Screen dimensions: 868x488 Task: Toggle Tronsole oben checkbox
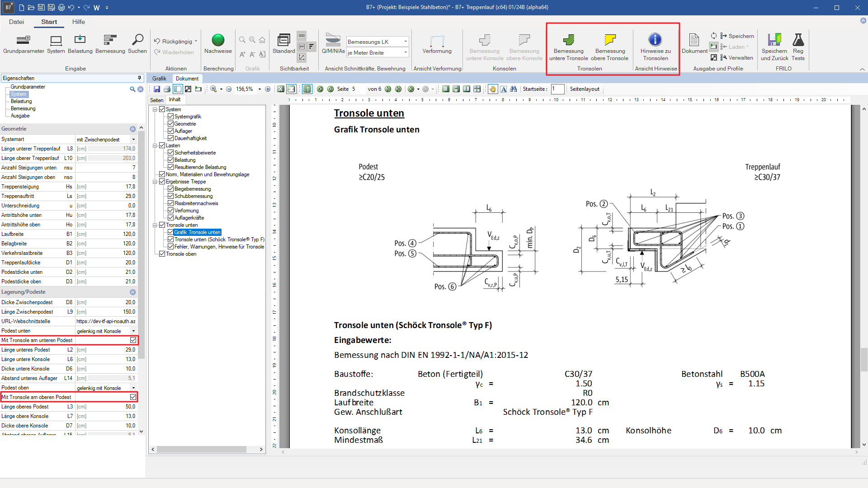coord(162,254)
